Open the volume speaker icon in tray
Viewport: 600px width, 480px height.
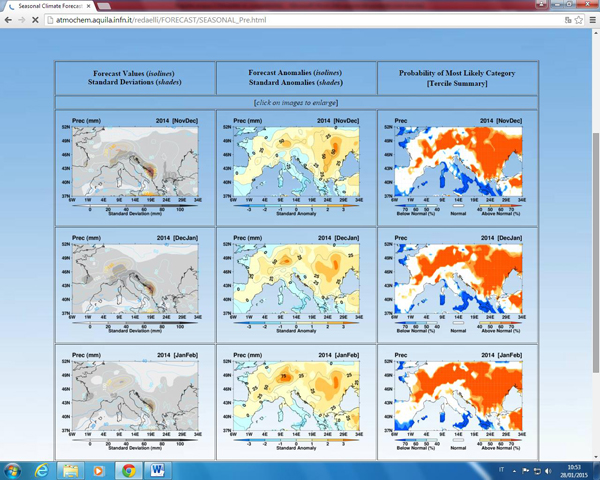(548, 471)
